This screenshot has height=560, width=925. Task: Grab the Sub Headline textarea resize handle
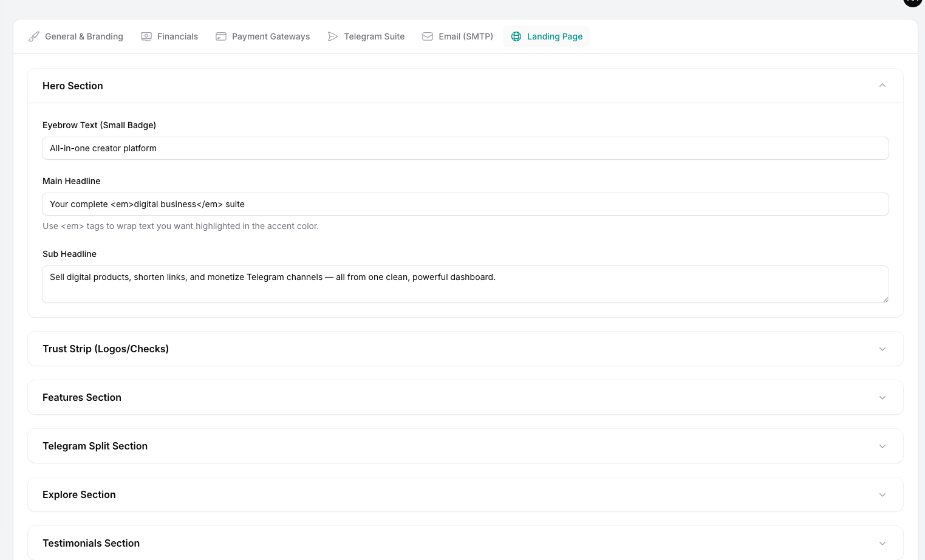point(886,299)
